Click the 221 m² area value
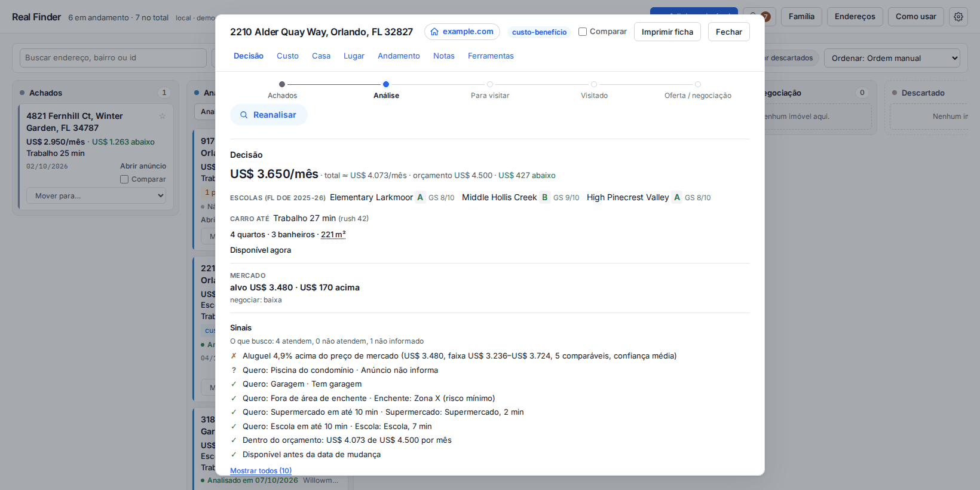The height and width of the screenshot is (490, 980). coord(333,235)
